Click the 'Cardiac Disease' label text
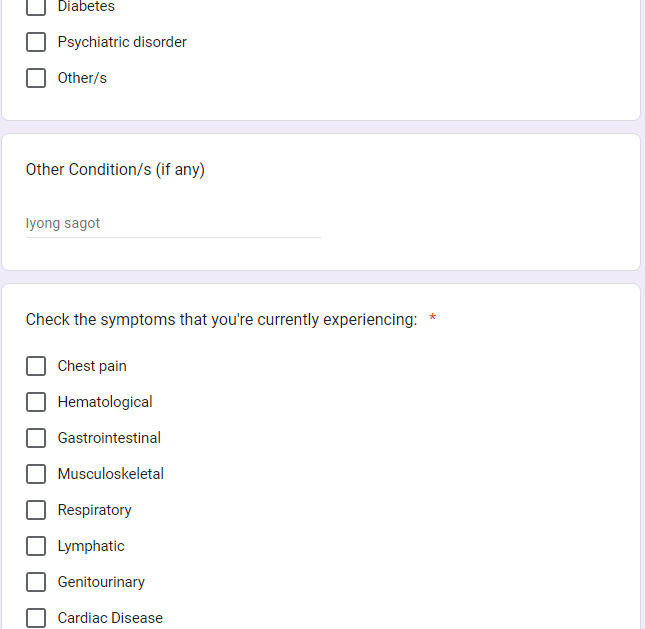The width and height of the screenshot is (645, 629). point(110,618)
